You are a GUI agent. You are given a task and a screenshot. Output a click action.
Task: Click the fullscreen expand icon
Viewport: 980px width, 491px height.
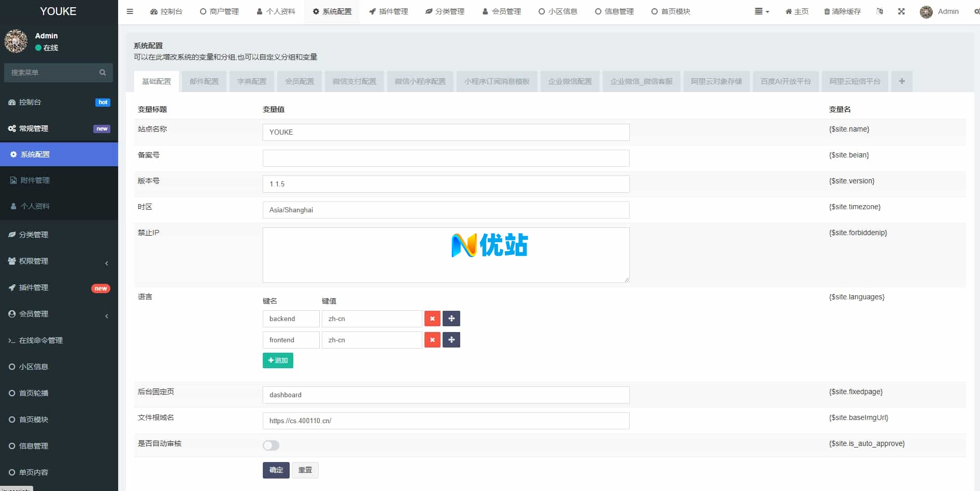(x=901, y=11)
